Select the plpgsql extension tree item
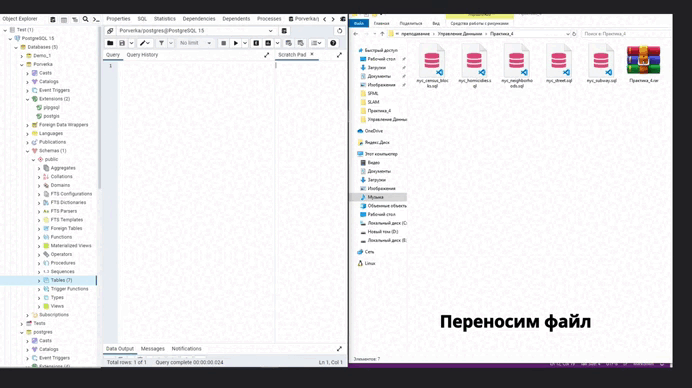The width and height of the screenshot is (692, 388). (52, 108)
